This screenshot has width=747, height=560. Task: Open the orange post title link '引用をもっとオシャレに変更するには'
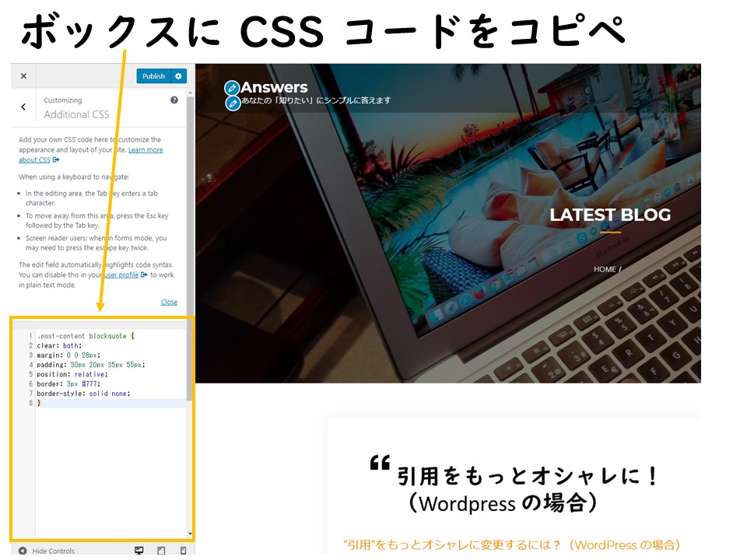point(511,544)
